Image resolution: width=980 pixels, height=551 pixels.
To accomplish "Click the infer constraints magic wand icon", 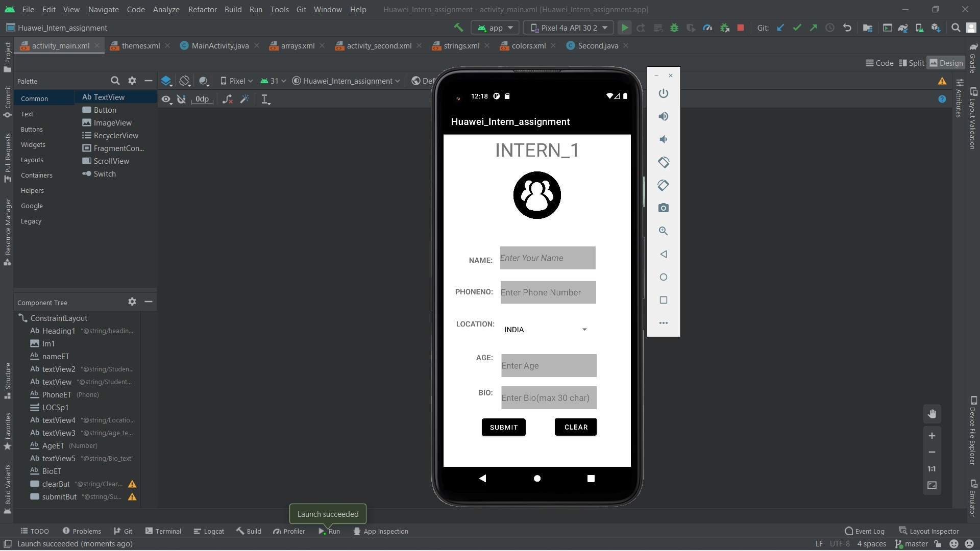I will [x=245, y=99].
